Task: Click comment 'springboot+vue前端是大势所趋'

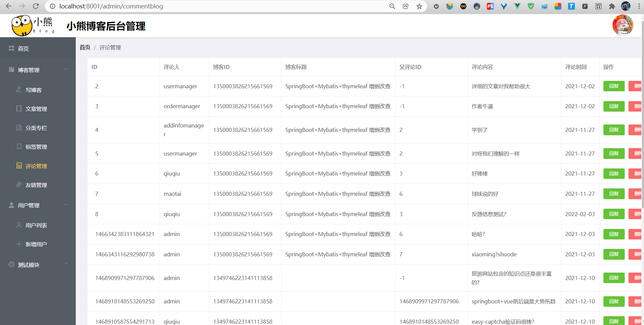Action: click(514, 301)
